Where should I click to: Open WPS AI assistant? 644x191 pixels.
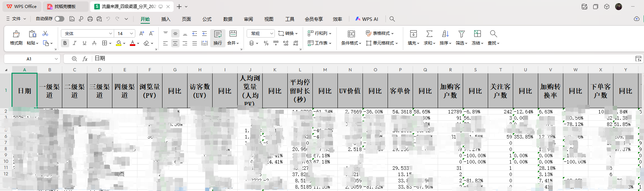click(x=366, y=19)
